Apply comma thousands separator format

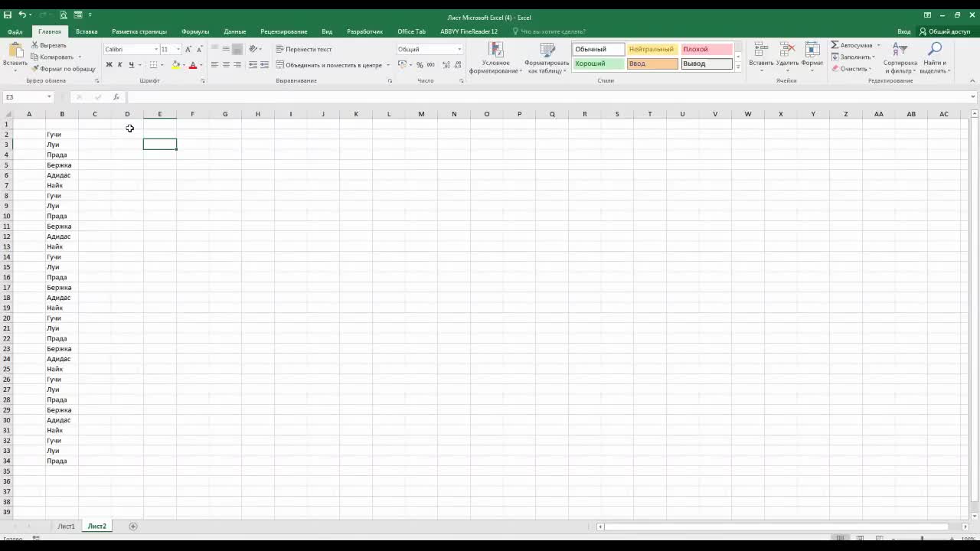point(430,65)
